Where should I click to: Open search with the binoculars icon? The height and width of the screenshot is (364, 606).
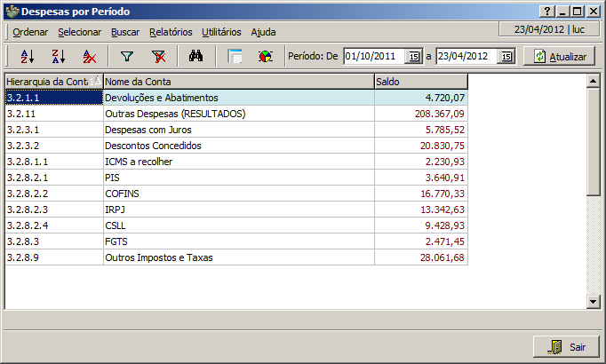tap(196, 56)
